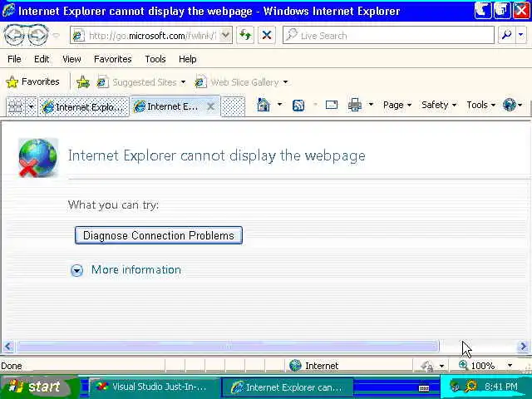Run search with the magnifier icon
532x399 pixels.
506,35
